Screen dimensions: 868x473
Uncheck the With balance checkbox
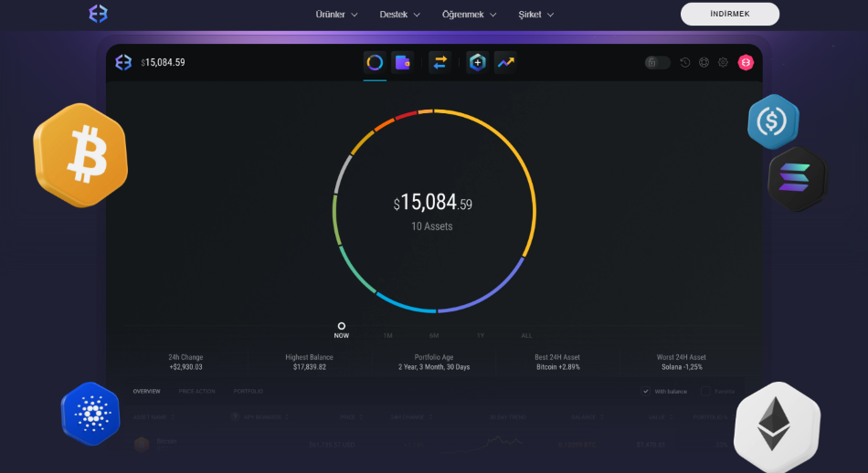point(645,391)
